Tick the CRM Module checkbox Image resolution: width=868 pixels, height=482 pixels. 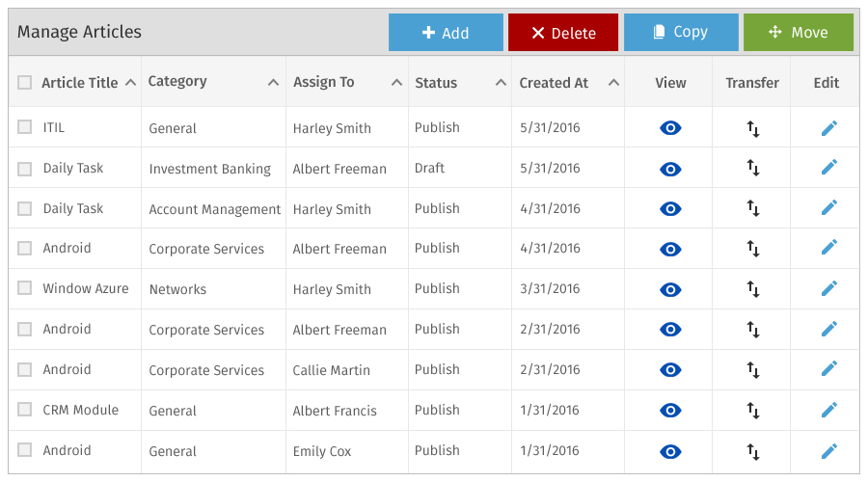[24, 409]
